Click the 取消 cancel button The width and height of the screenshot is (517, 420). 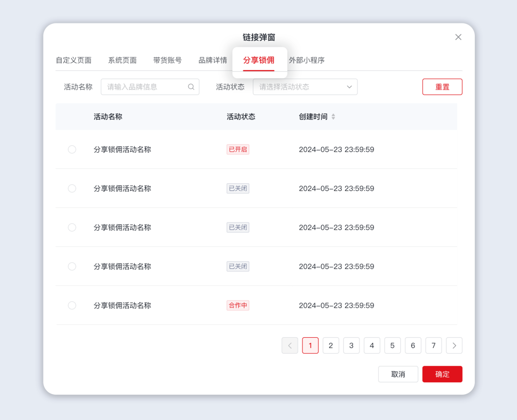[x=398, y=374]
